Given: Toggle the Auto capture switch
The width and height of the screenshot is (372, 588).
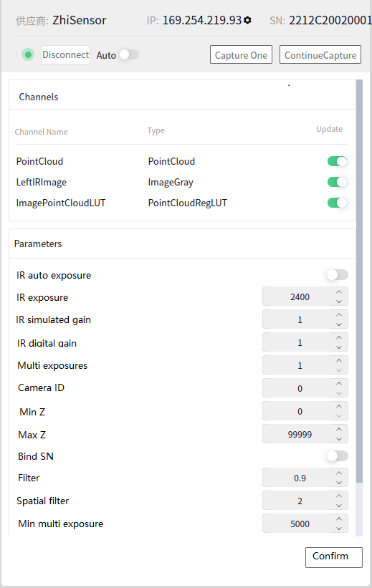Looking at the screenshot, I should tap(129, 54).
